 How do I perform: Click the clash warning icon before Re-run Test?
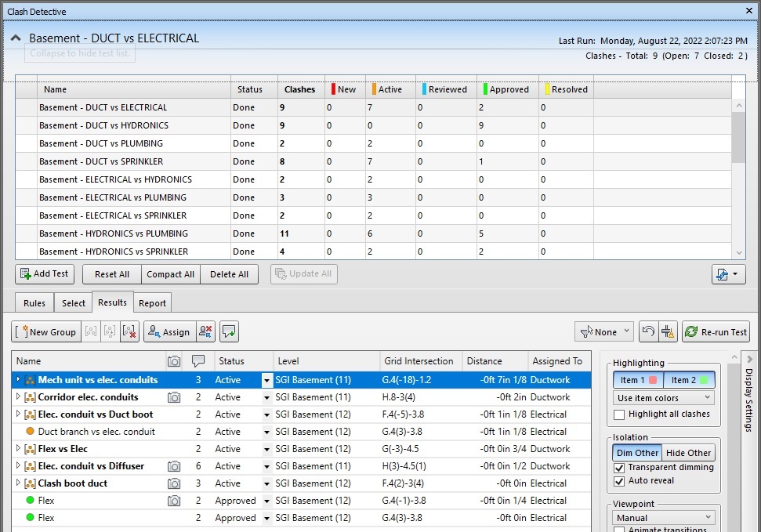pyautogui.click(x=668, y=332)
